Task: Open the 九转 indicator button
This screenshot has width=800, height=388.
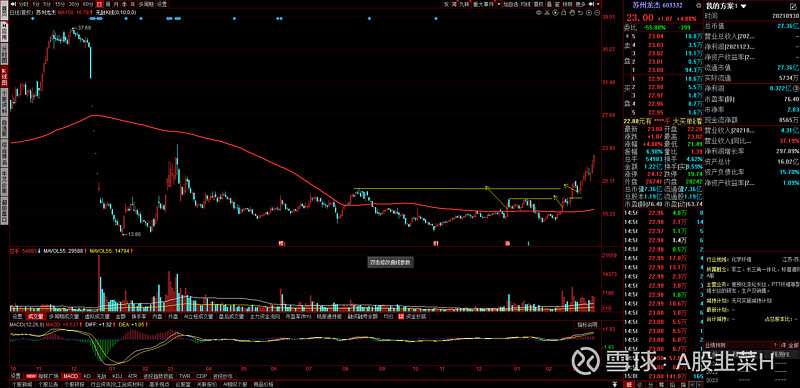Action: pyautogui.click(x=464, y=4)
